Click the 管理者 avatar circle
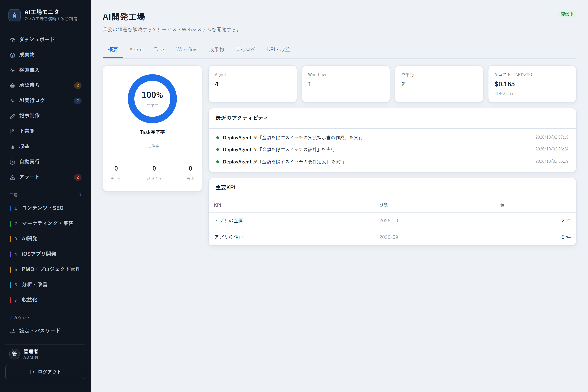 click(x=15, y=354)
